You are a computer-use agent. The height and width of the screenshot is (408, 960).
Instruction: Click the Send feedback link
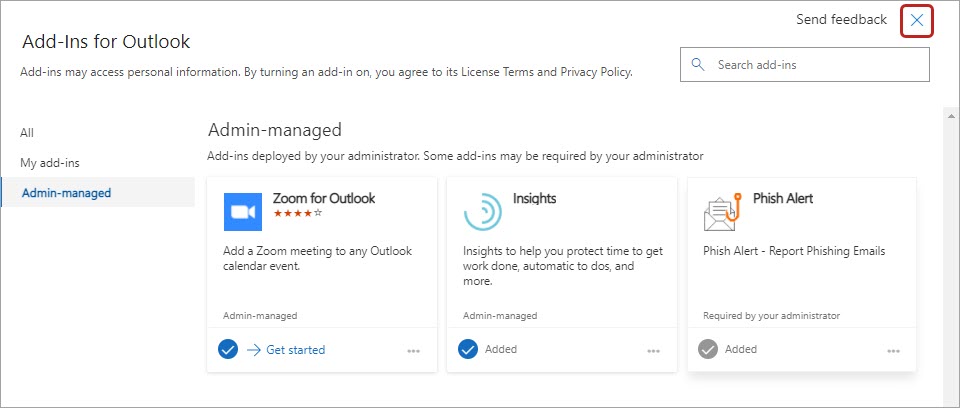tap(841, 20)
